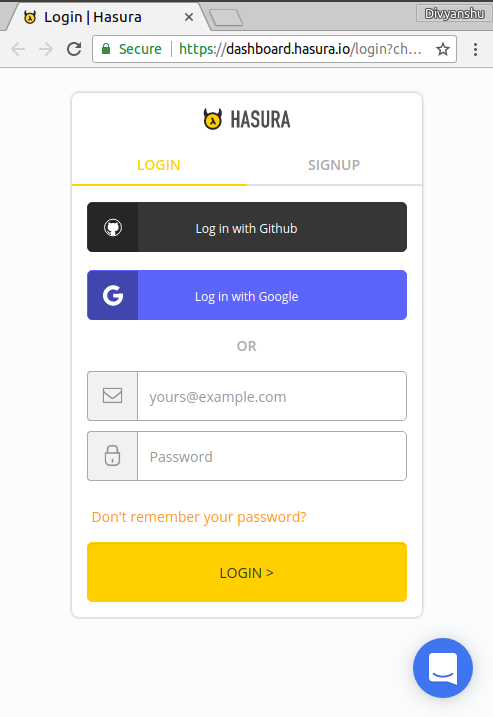Focus the Password input field
The height and width of the screenshot is (717, 493).
pos(272,456)
